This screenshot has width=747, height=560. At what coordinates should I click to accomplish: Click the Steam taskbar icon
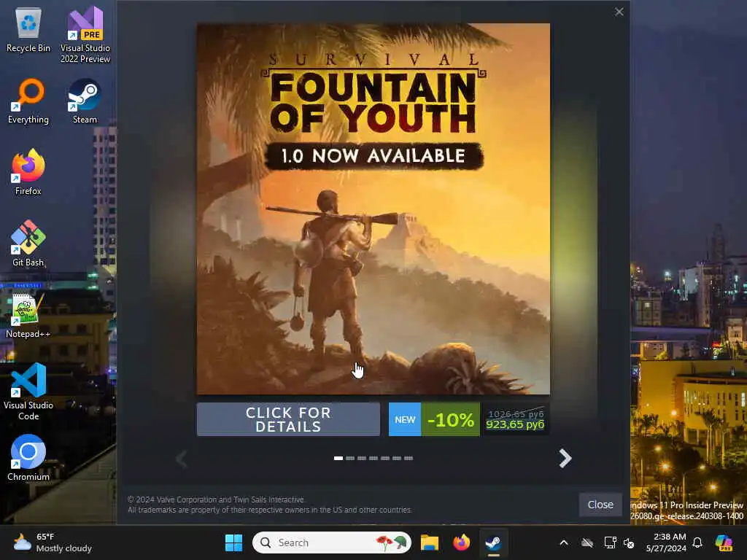coord(493,542)
